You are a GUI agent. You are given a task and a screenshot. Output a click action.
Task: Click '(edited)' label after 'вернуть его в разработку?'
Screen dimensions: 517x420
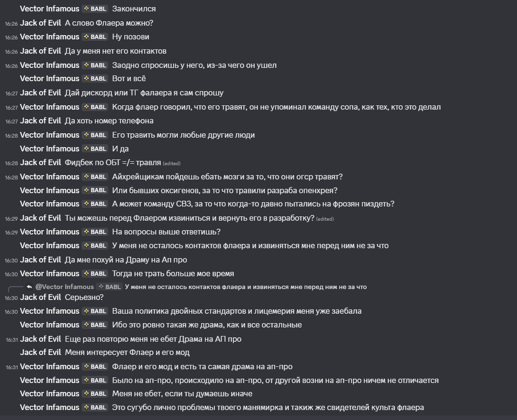325,219
